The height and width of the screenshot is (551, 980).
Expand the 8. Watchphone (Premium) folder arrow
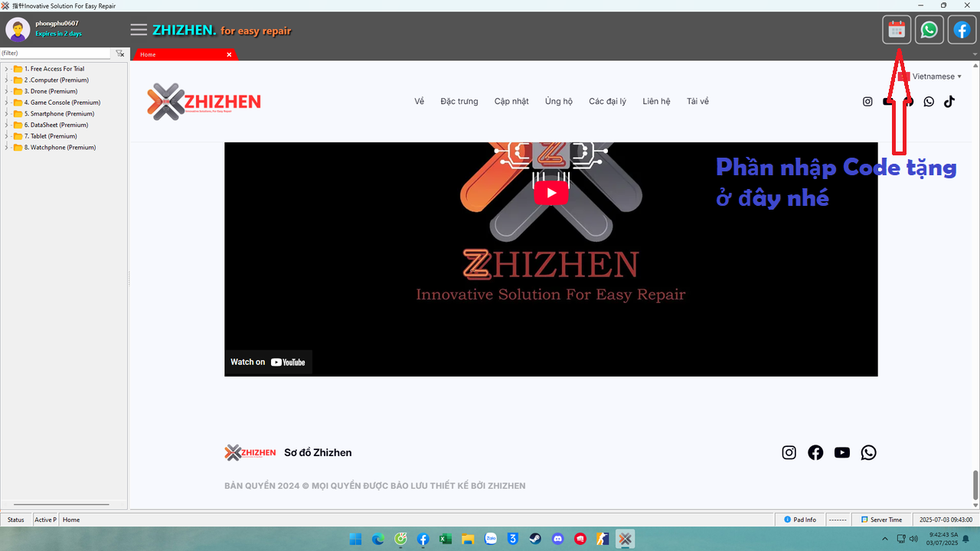click(7, 147)
